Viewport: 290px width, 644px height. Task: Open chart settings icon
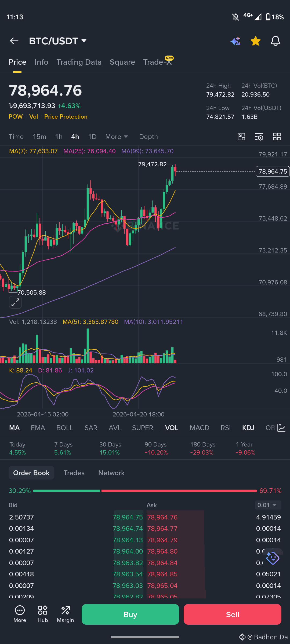259,137
